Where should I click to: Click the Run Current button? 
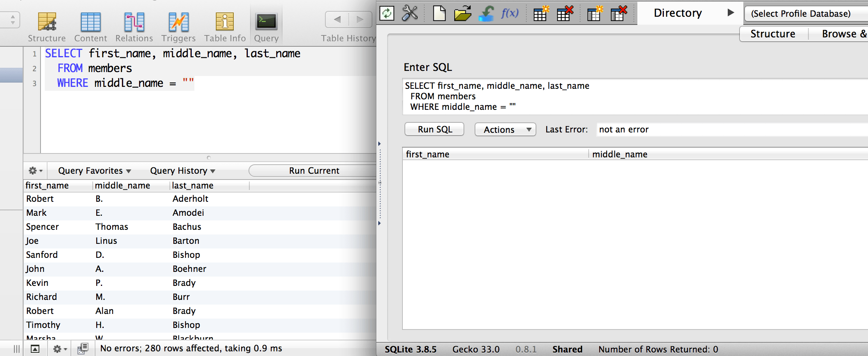[313, 171]
